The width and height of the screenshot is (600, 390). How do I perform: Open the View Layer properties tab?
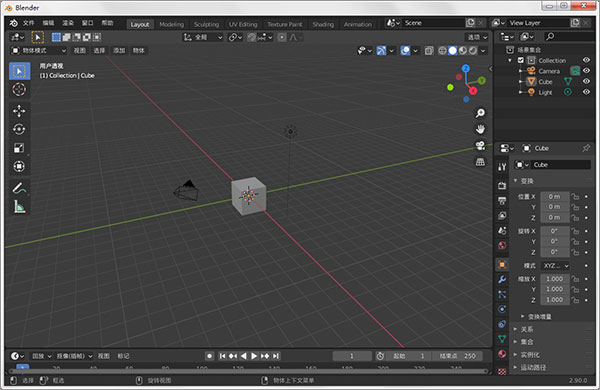click(x=502, y=215)
